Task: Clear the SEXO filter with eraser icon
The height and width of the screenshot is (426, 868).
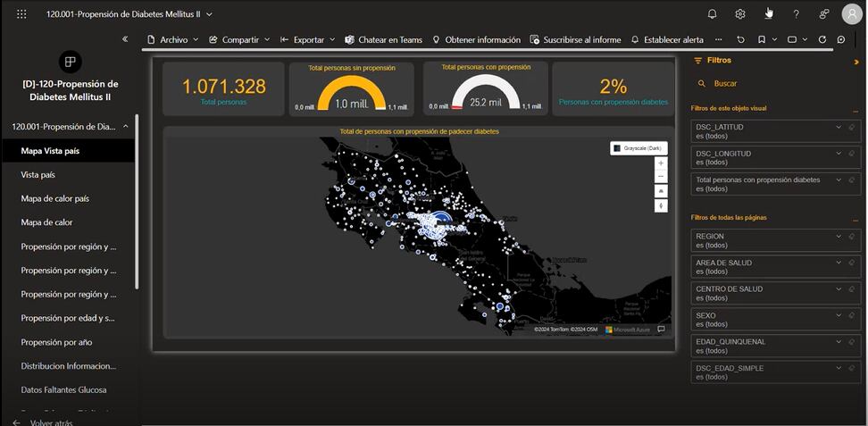Action: click(852, 315)
